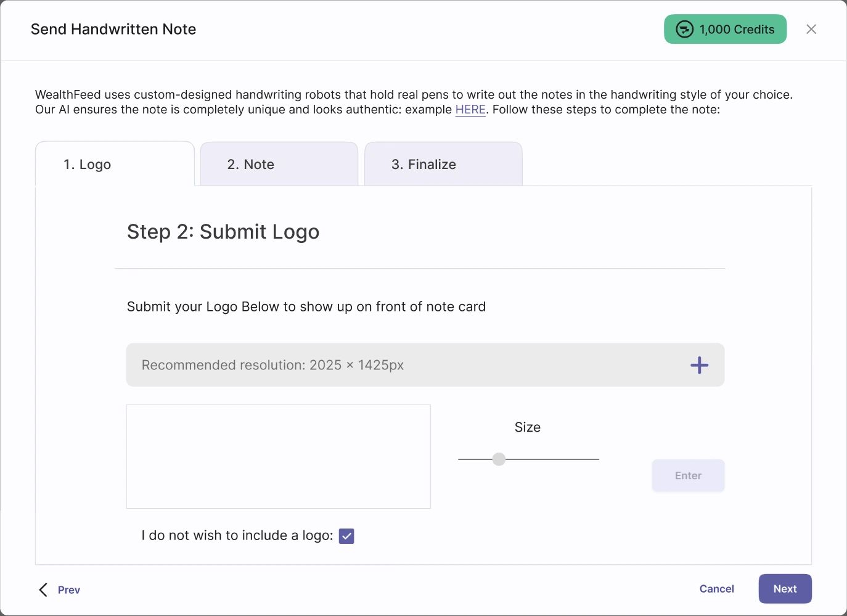The height and width of the screenshot is (616, 847).
Task: Go back with the Prev link
Action: pyautogui.click(x=69, y=590)
